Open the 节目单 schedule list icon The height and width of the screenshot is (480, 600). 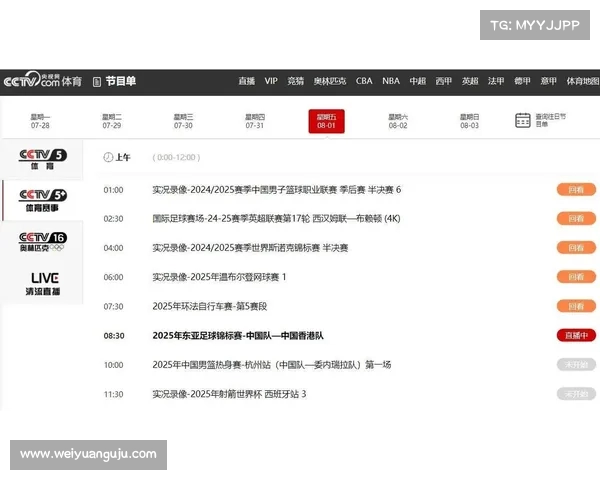(97, 81)
